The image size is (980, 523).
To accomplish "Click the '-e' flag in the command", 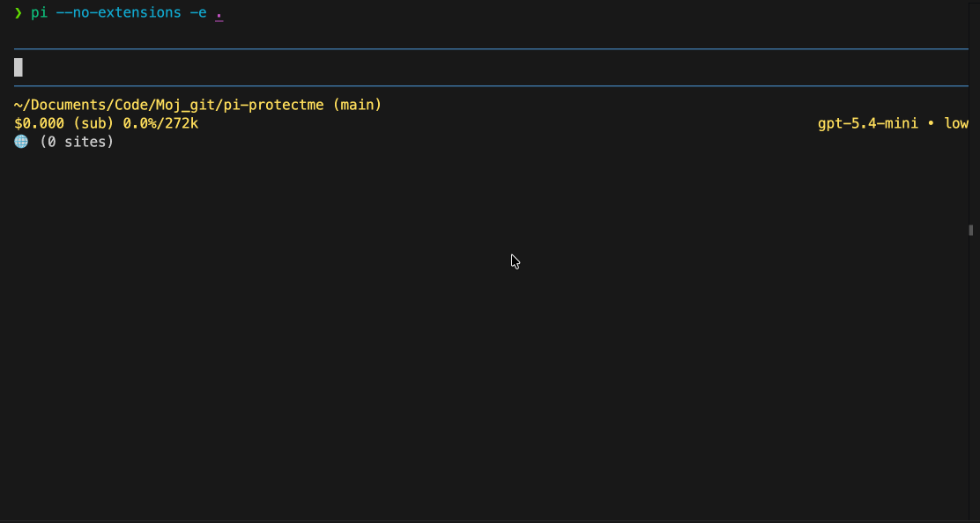I will (x=198, y=12).
